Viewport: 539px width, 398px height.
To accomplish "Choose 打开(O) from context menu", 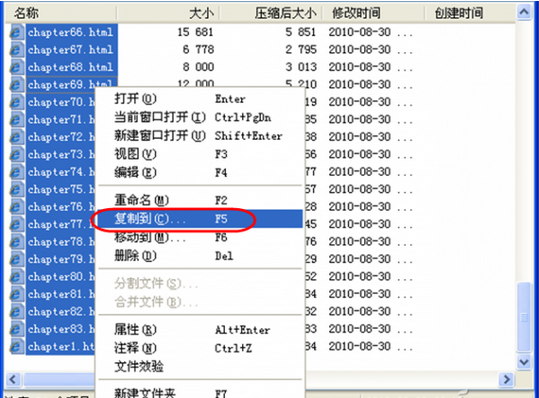I will point(200,99).
